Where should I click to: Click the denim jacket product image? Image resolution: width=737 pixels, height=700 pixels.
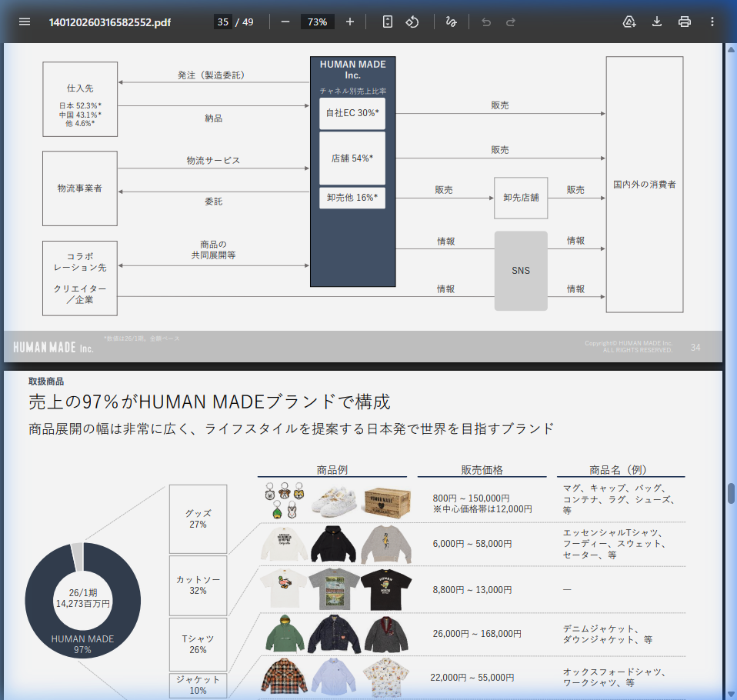click(334, 634)
